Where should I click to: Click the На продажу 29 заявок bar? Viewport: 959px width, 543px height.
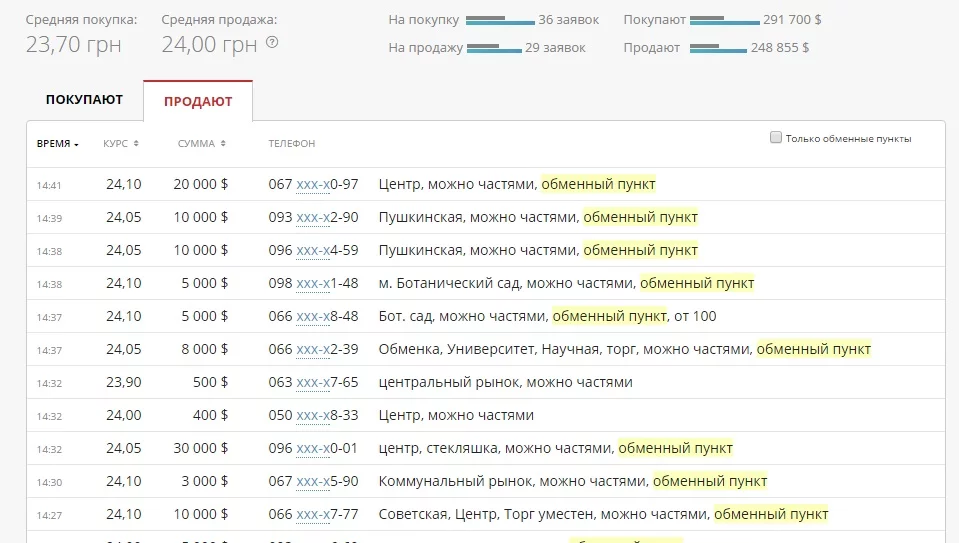coord(494,48)
